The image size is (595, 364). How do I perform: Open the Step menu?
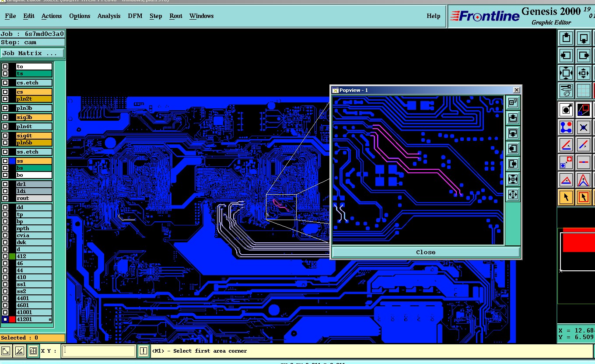tap(156, 16)
